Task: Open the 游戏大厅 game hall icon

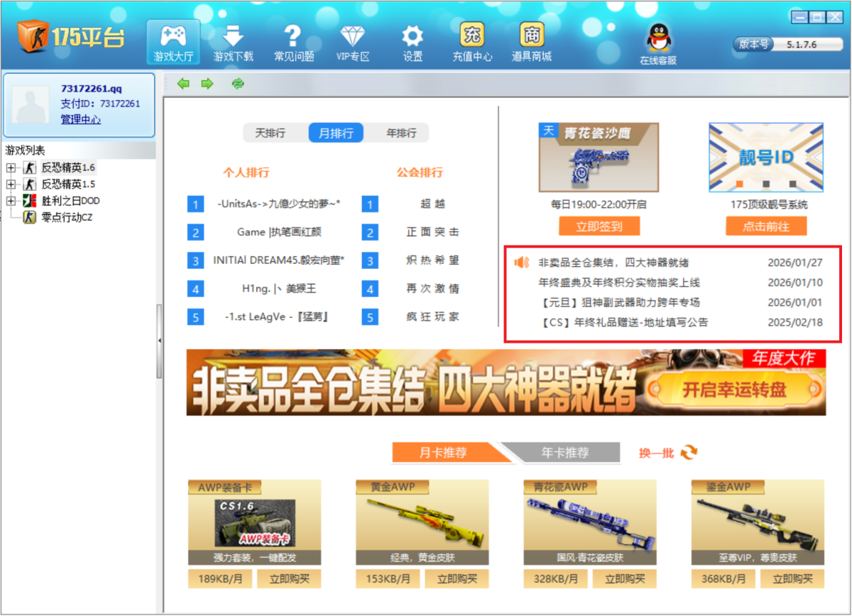Action: [173, 36]
